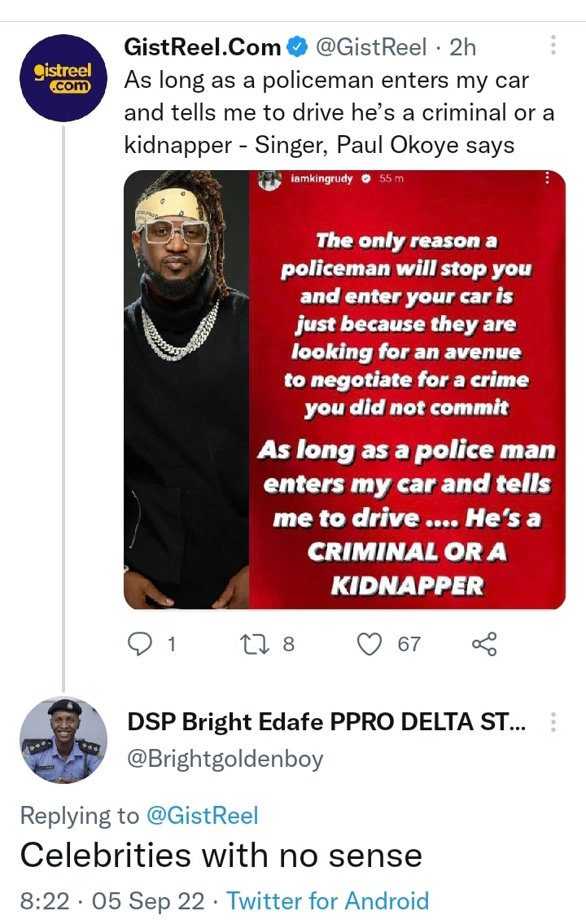586x924 pixels.
Task: Expand the Paul Okoye story image
Action: (344, 391)
